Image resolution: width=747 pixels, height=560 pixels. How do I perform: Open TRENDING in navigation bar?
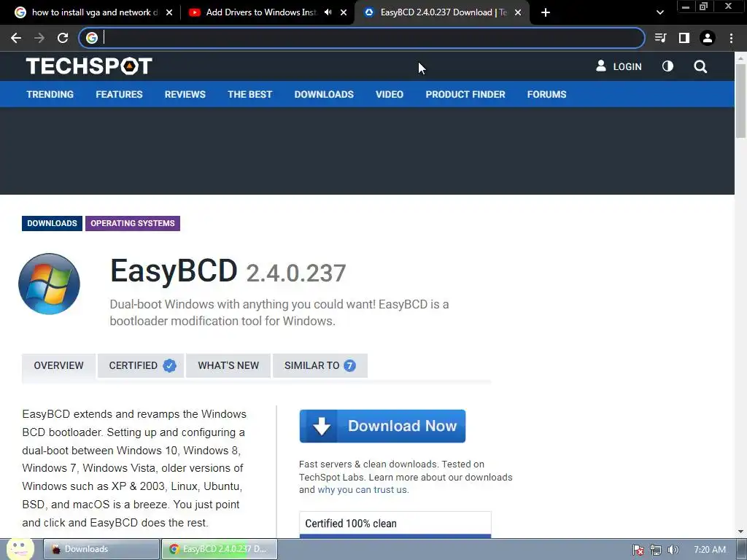click(50, 94)
